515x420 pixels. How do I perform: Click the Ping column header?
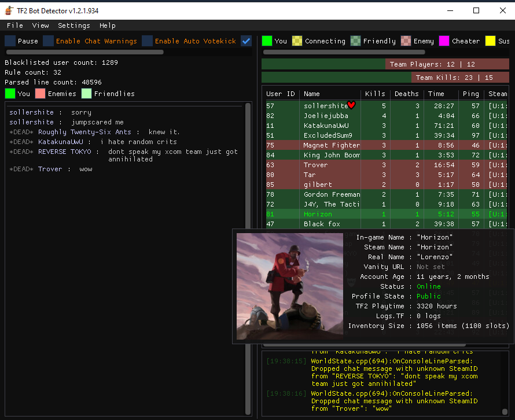(x=470, y=94)
